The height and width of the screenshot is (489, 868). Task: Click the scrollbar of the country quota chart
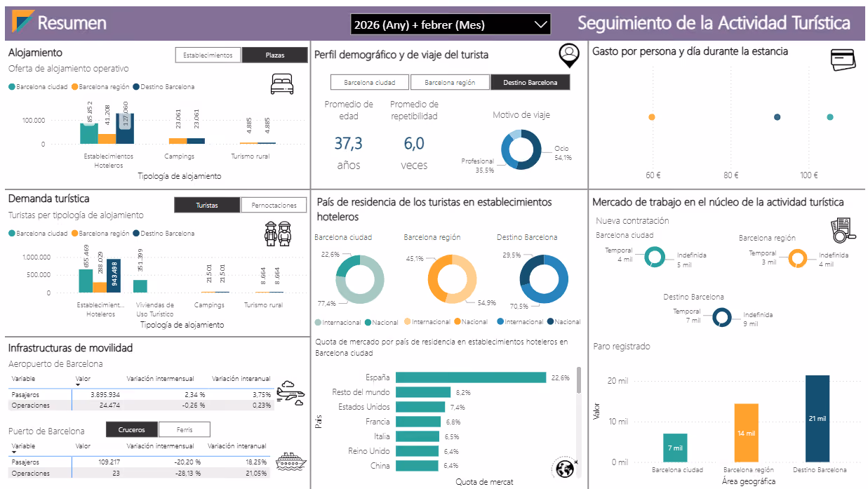click(x=579, y=380)
